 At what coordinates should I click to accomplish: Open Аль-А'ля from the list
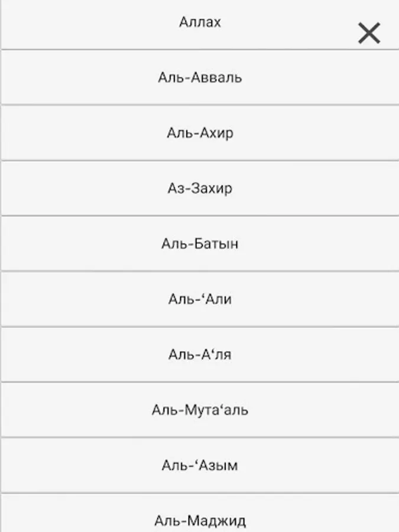pos(200,355)
